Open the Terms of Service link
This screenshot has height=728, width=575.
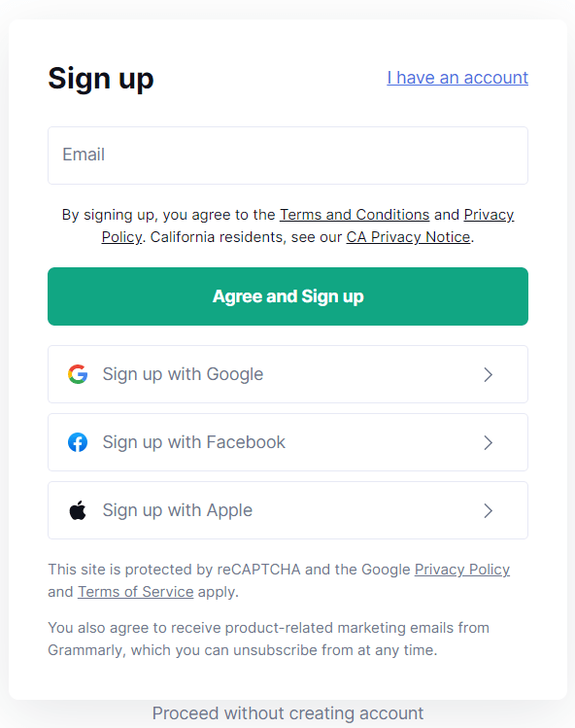pyautogui.click(x=136, y=592)
